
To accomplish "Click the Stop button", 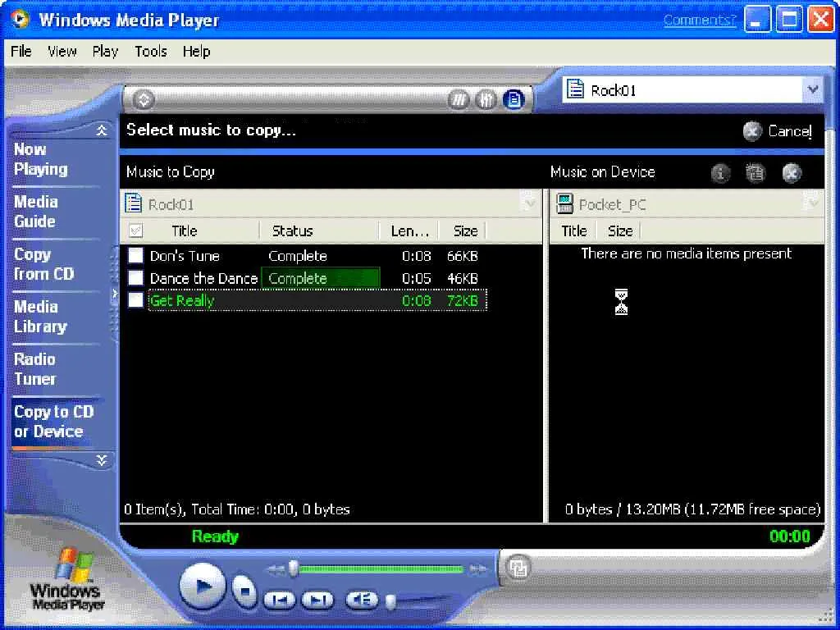I will pyautogui.click(x=244, y=591).
